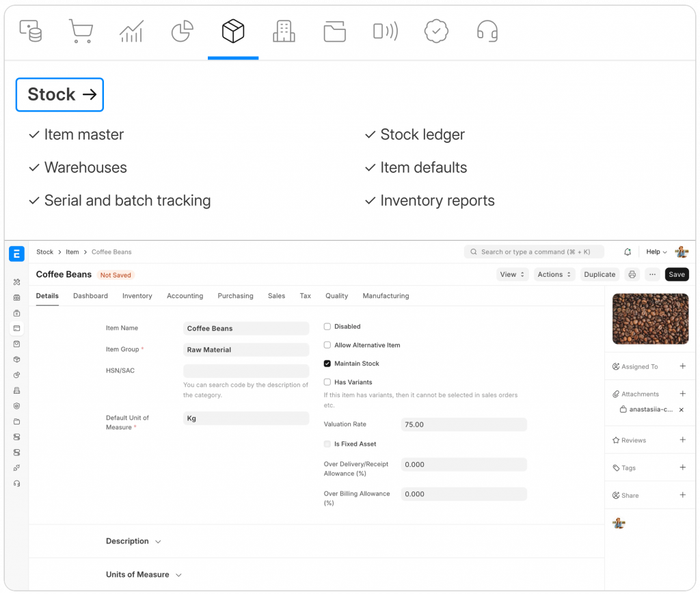Enable the Has Variants checkbox
The height and width of the screenshot is (594, 700).
(x=327, y=382)
